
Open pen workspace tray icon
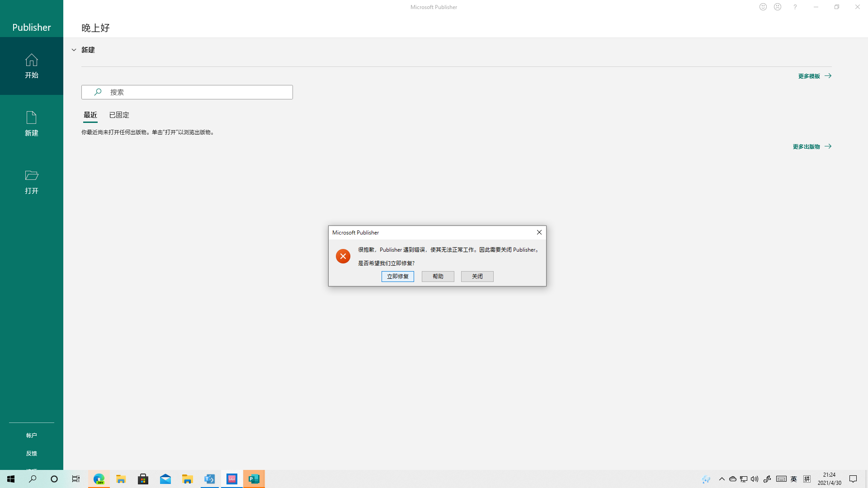click(767, 479)
